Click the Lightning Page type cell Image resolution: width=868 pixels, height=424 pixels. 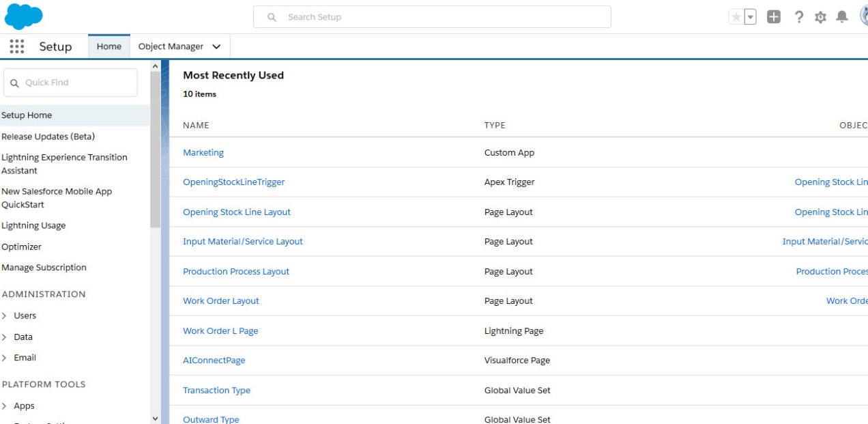coord(514,331)
